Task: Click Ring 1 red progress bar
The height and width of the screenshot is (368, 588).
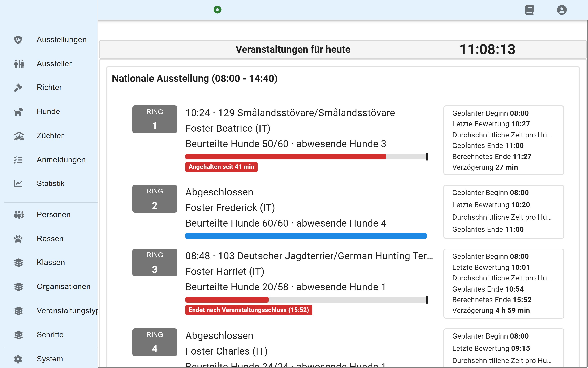Action: click(286, 156)
